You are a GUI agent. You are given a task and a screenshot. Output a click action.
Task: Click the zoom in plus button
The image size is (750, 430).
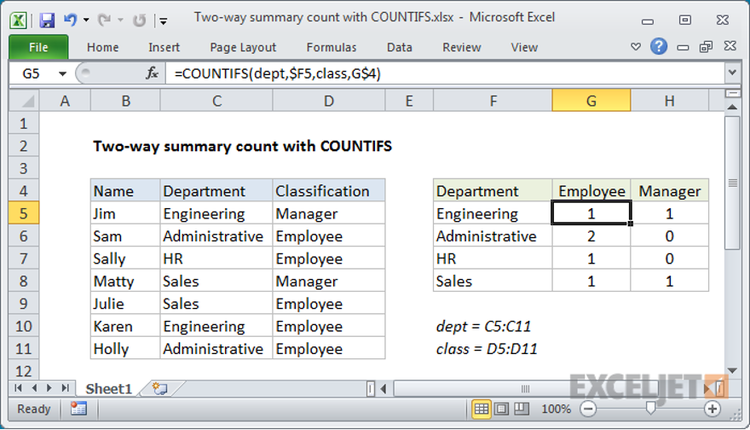click(x=712, y=409)
